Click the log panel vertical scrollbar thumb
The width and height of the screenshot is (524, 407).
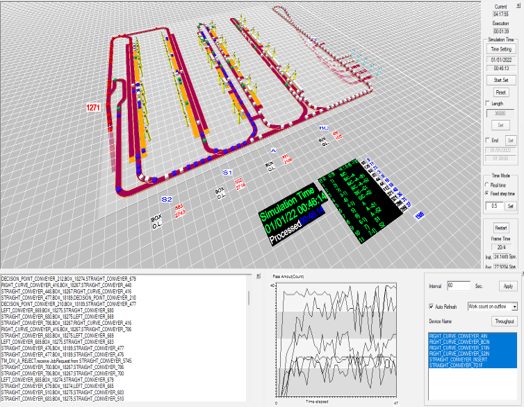[249, 297]
